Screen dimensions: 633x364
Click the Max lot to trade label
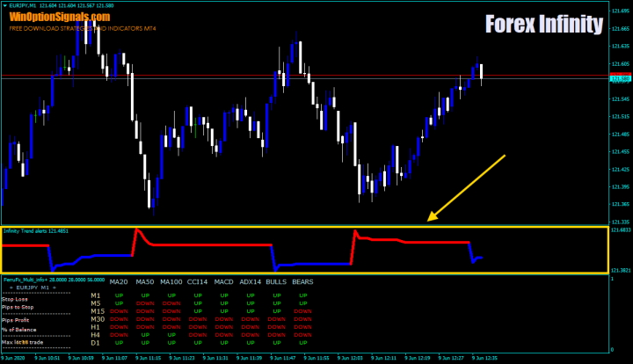point(22,342)
